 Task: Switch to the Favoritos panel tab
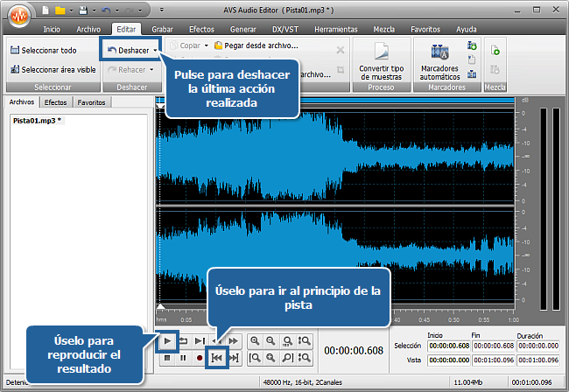tap(91, 102)
